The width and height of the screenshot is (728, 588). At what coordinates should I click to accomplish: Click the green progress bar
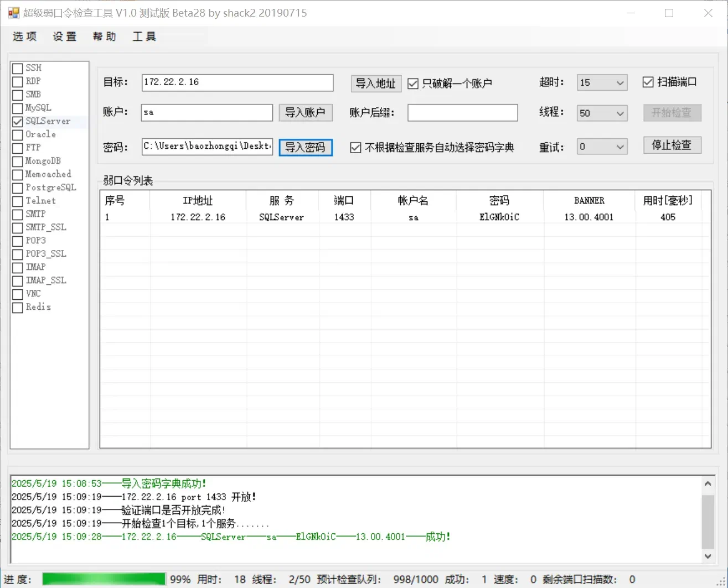tap(104, 579)
